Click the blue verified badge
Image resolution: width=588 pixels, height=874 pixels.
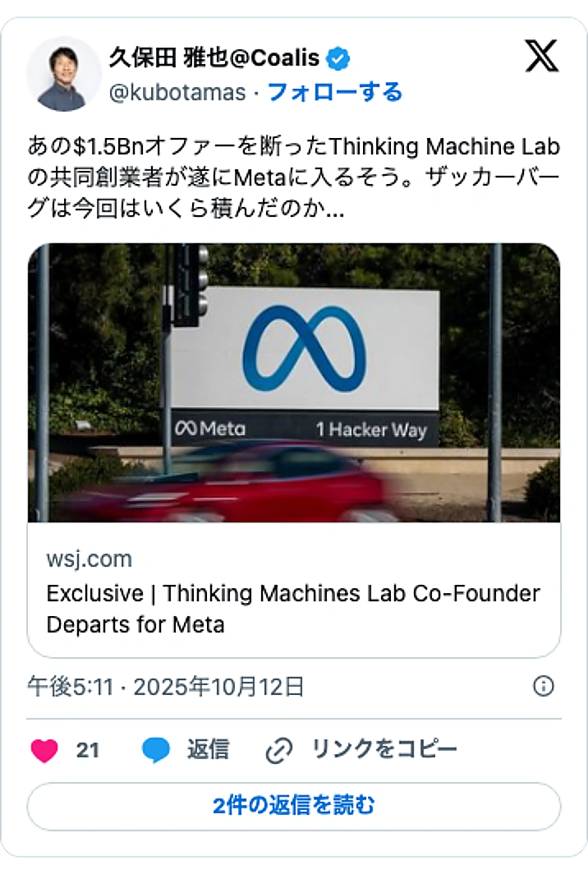pos(338,58)
